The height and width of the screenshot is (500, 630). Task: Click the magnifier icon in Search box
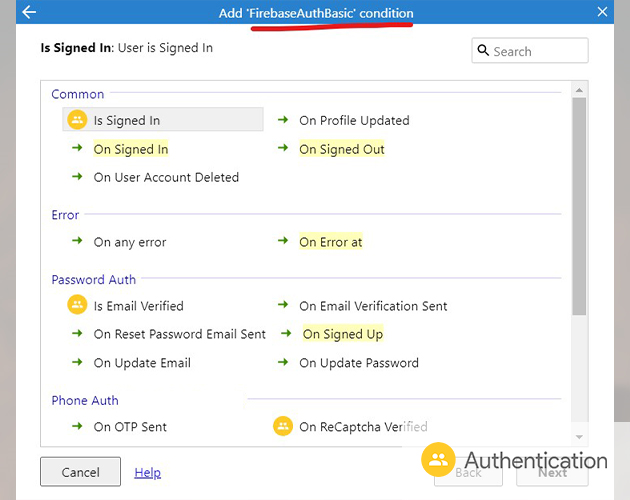point(483,51)
